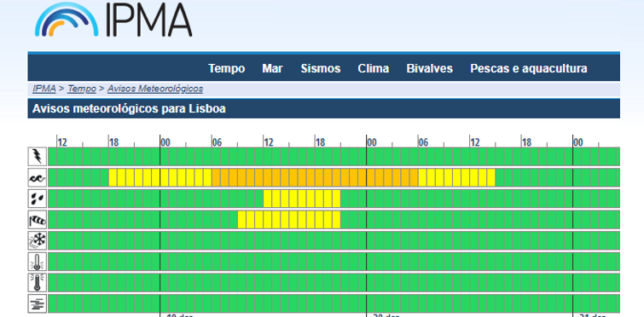
Task: Select the fog warning icon
Action: (37, 304)
